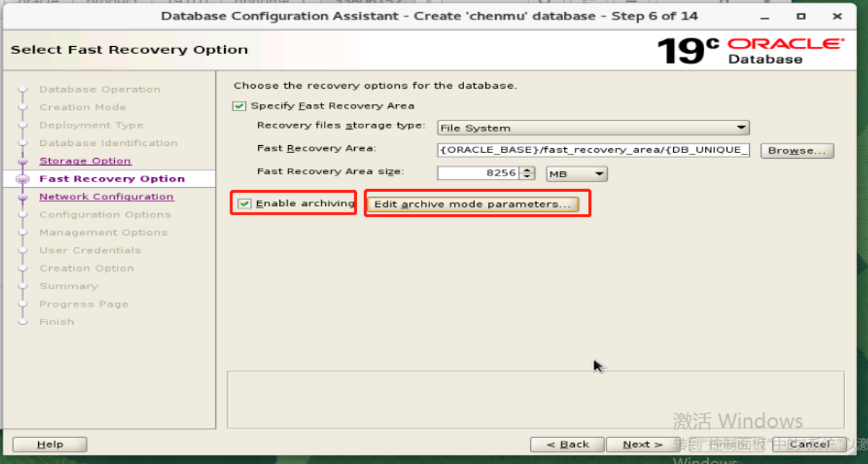This screenshot has width=868, height=464.
Task: Go back with the Back button
Action: tap(568, 445)
